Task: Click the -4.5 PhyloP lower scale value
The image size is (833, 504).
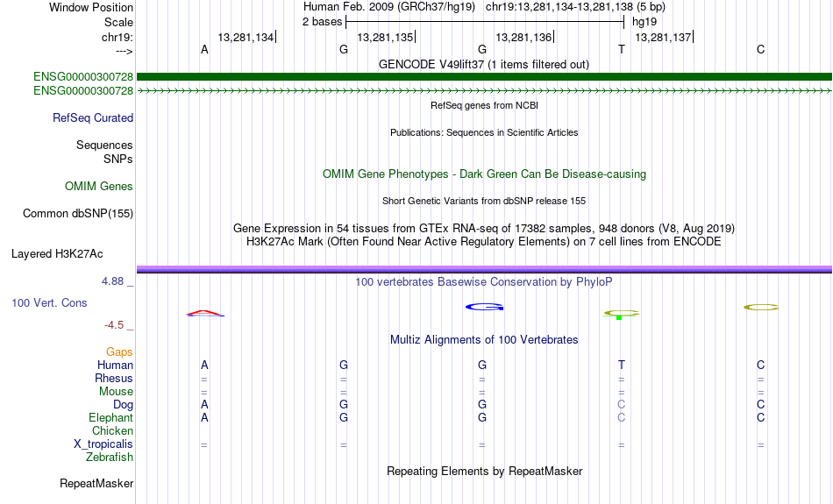Action: pos(114,325)
